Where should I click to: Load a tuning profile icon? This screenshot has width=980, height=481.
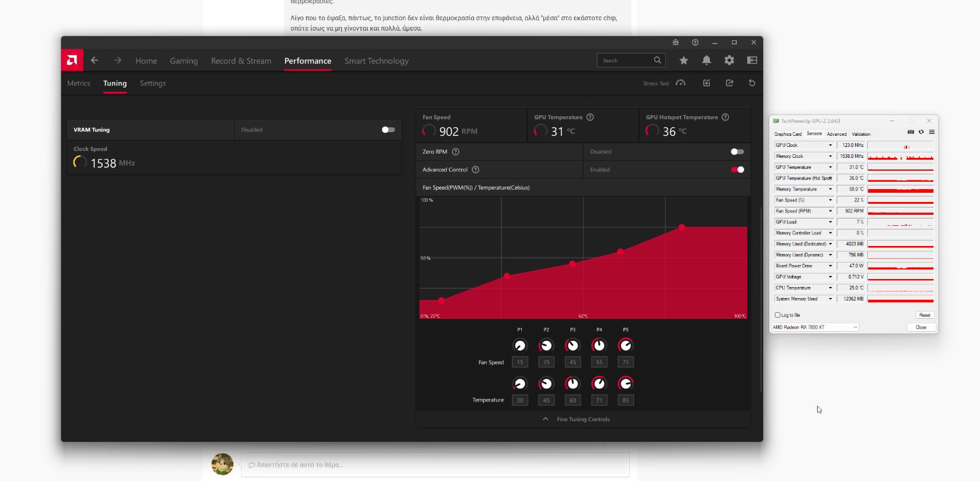[x=706, y=83]
